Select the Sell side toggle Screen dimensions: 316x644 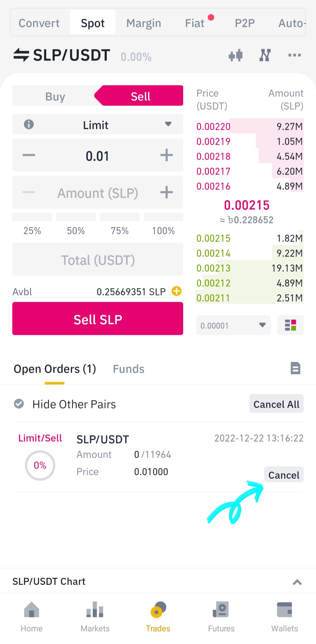pyautogui.click(x=140, y=96)
